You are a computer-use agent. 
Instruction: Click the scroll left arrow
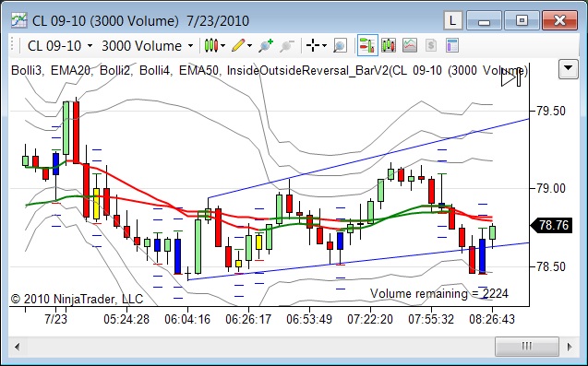[18, 346]
